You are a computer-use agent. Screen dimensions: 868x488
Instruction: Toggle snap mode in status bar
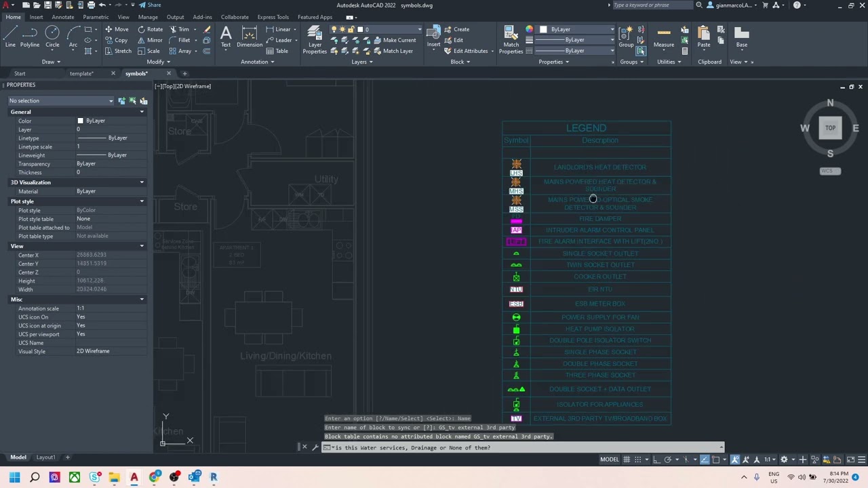[638, 460]
